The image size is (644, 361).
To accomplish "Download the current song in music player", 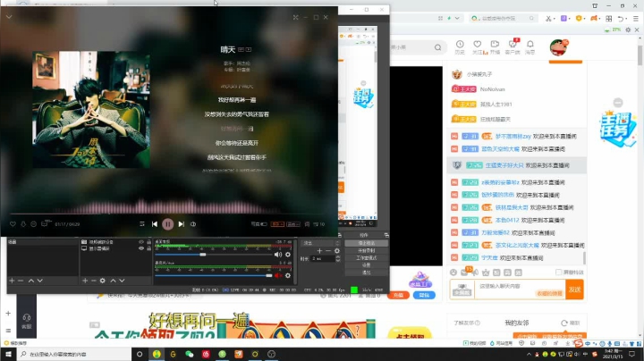I will [23, 224].
